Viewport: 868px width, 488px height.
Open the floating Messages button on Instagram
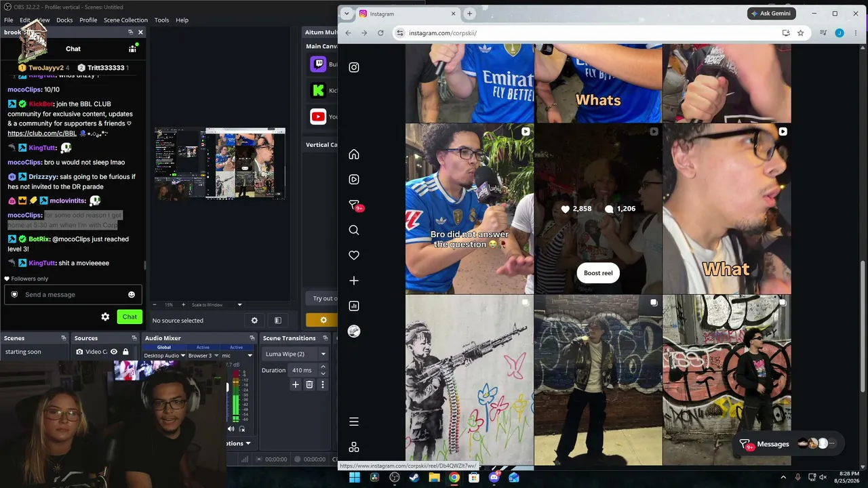pos(788,444)
